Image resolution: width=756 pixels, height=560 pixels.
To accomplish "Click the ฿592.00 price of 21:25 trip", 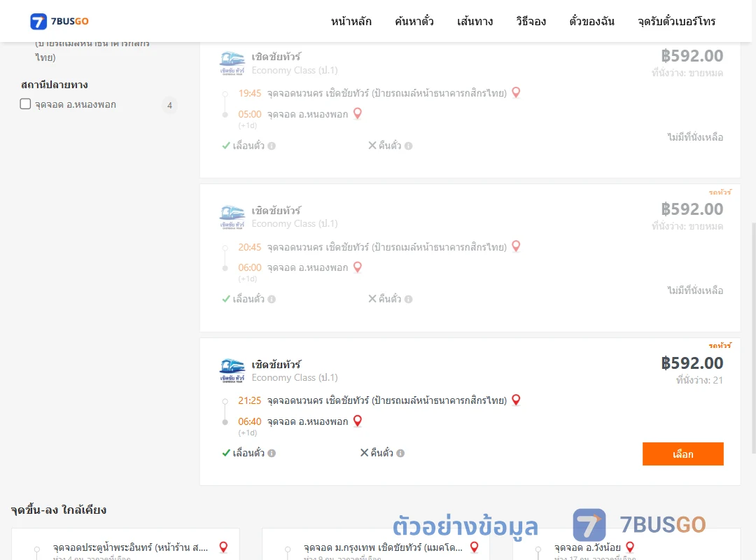I will click(x=692, y=363).
